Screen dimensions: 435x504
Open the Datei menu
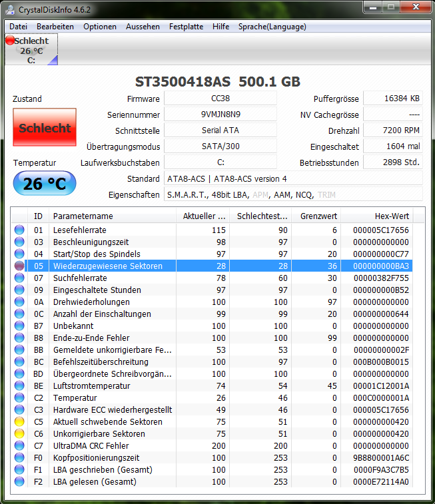[x=19, y=27]
